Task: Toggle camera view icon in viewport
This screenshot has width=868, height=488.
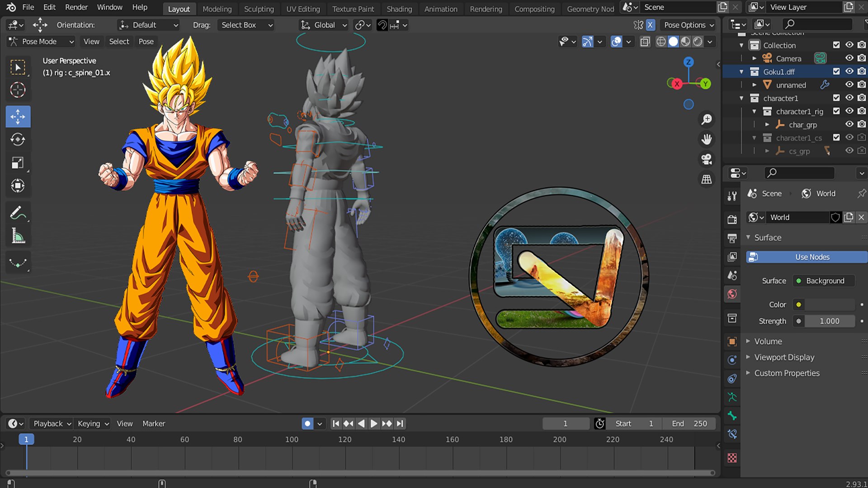Action: [x=706, y=159]
